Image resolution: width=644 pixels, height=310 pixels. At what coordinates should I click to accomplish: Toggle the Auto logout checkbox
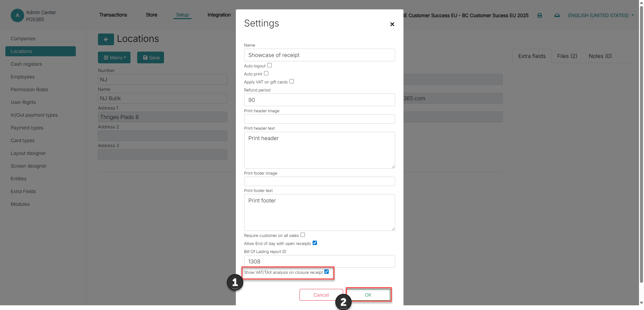[269, 65]
